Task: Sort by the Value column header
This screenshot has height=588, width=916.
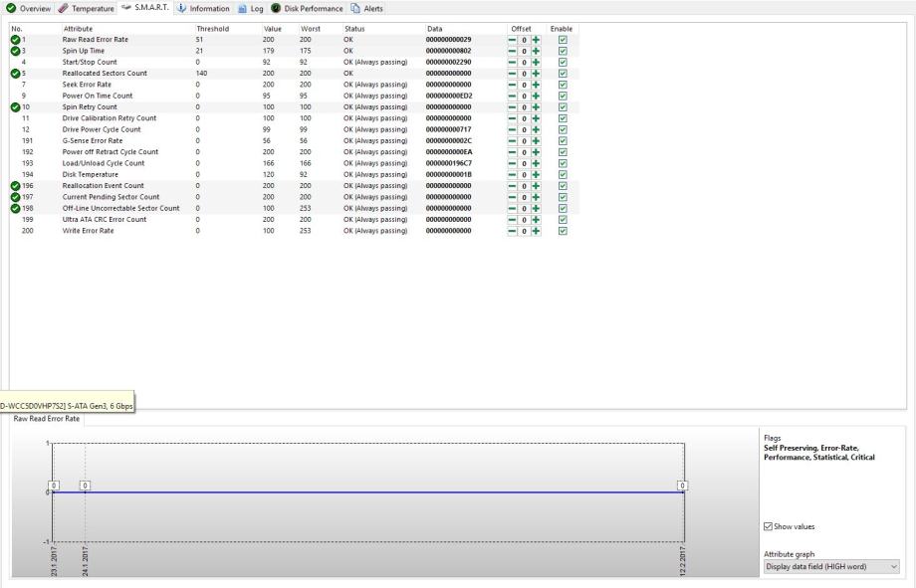Action: pyautogui.click(x=272, y=29)
